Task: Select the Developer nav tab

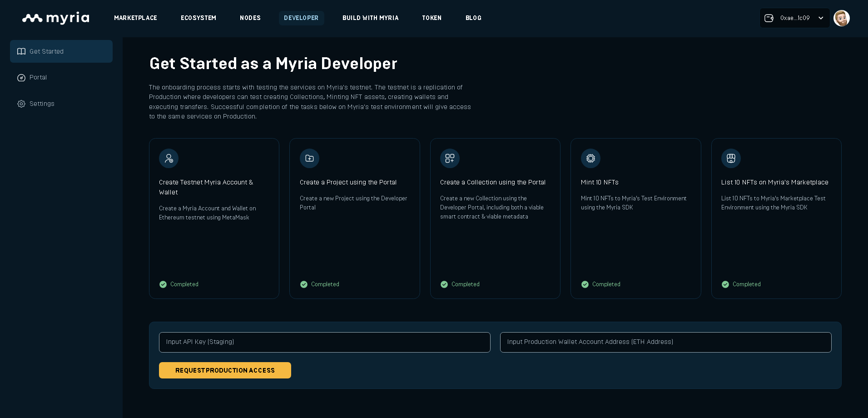Action: coord(301,18)
